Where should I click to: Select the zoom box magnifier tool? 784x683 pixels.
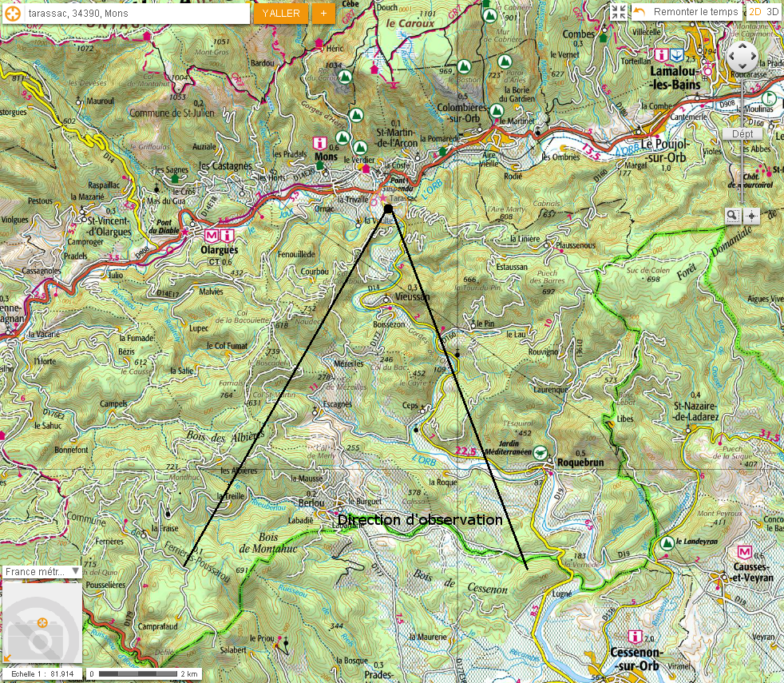733,215
